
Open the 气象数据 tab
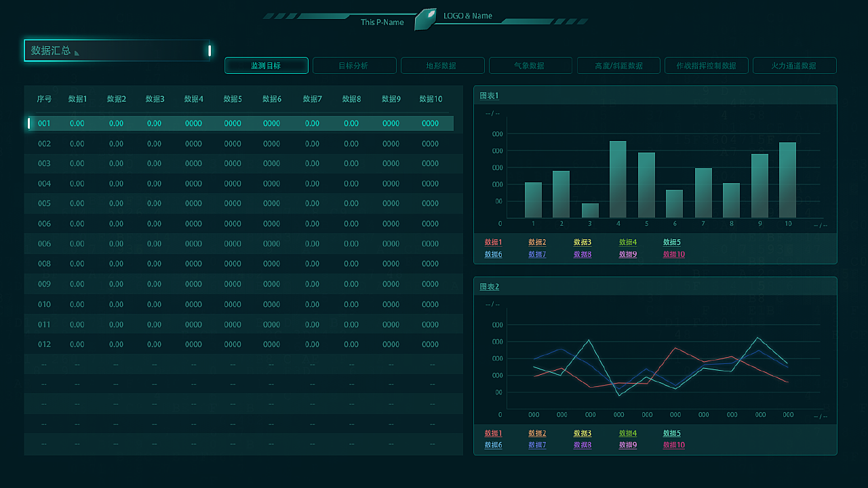pyautogui.click(x=530, y=66)
